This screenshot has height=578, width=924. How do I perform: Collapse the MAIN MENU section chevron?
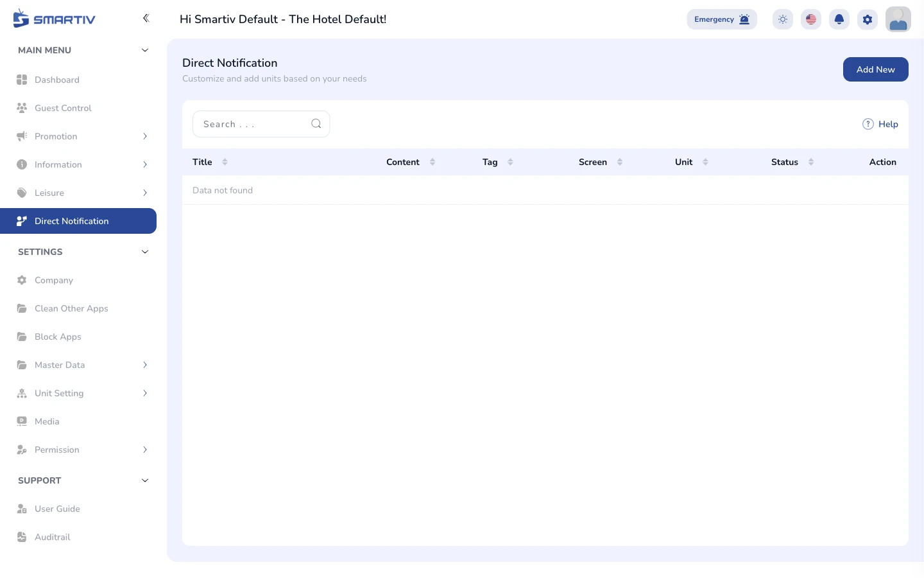click(x=145, y=50)
